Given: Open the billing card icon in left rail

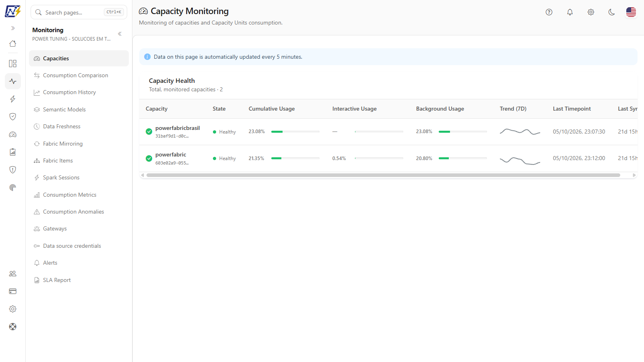Looking at the screenshot, I should [x=13, y=291].
